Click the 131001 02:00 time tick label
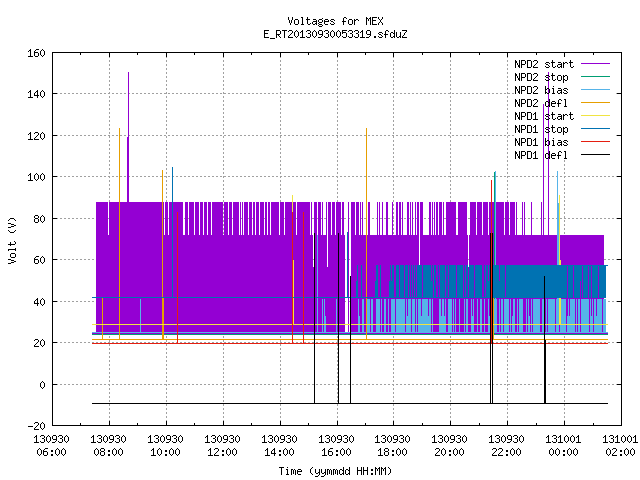 pos(620,446)
